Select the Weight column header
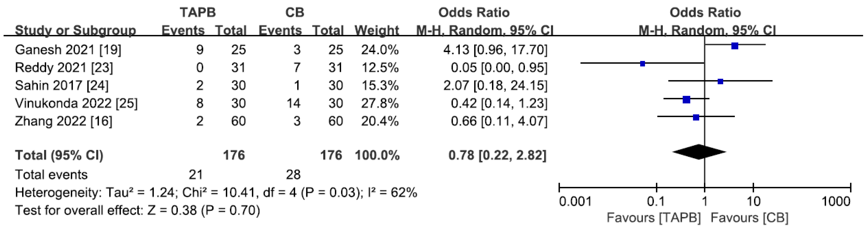Image resolution: width=868 pixels, height=230 pixels. click(376, 30)
